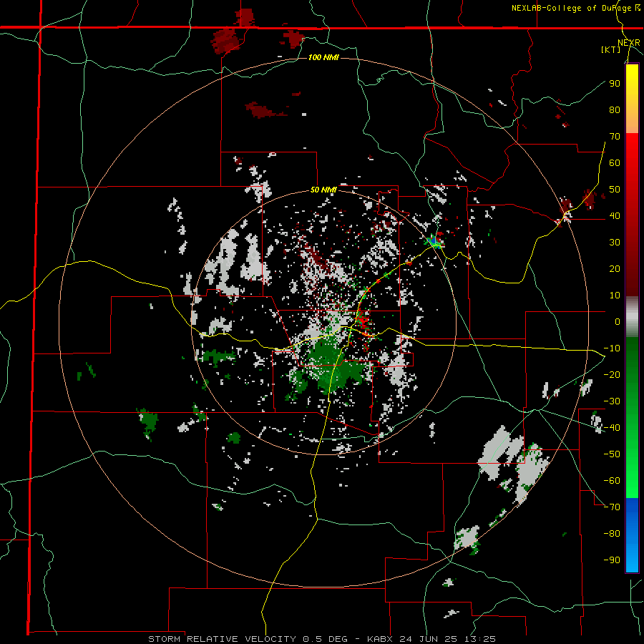
Task: Click the 60 value on velocity scale
Action: pyautogui.click(x=615, y=162)
